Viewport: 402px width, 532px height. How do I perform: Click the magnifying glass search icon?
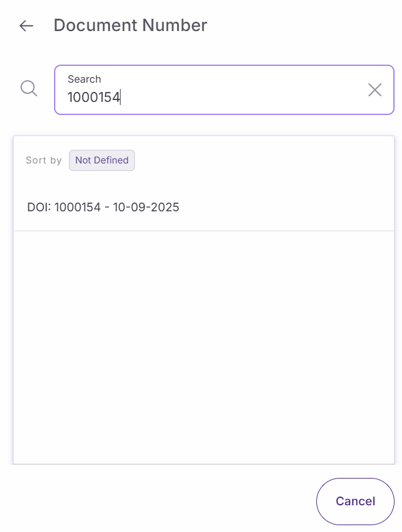tap(29, 88)
